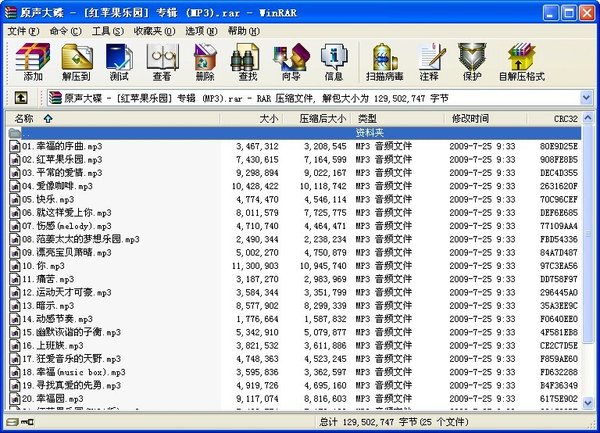Click the 查找 (Find) binoculars icon
Screen dimensions: 600x433
[248, 62]
